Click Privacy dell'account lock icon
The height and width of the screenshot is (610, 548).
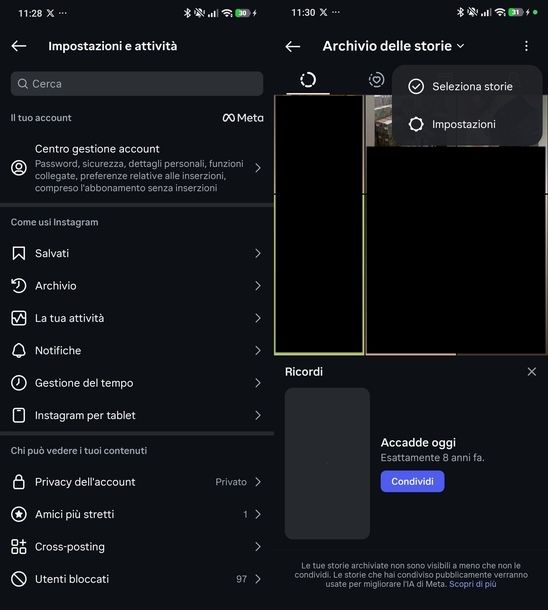19,482
